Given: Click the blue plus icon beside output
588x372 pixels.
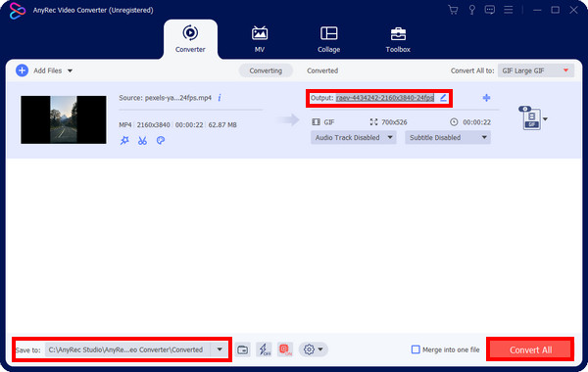Looking at the screenshot, I should 486,98.
